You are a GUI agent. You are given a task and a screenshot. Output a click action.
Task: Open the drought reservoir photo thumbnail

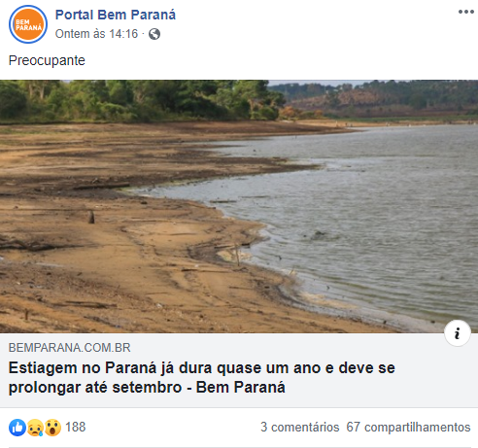239,206
